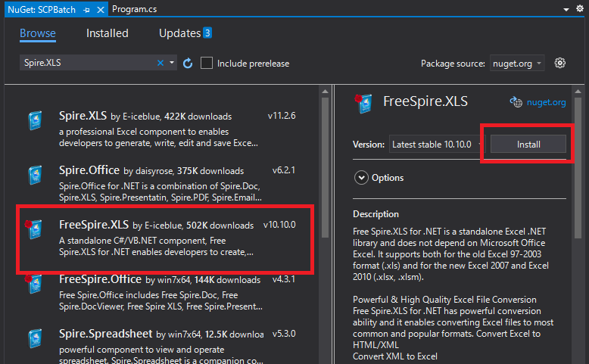589x364 pixels.
Task: Open the Program.cs document tab
Action: click(135, 9)
